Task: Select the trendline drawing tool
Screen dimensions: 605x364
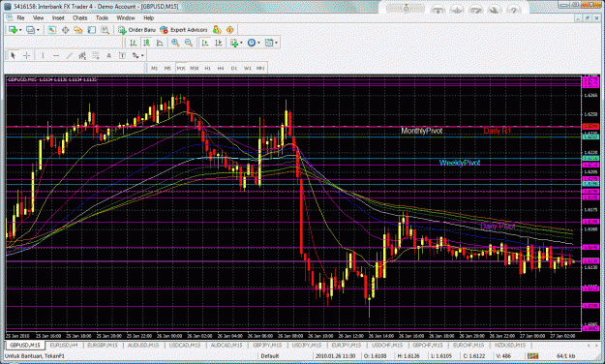Action: (69, 55)
